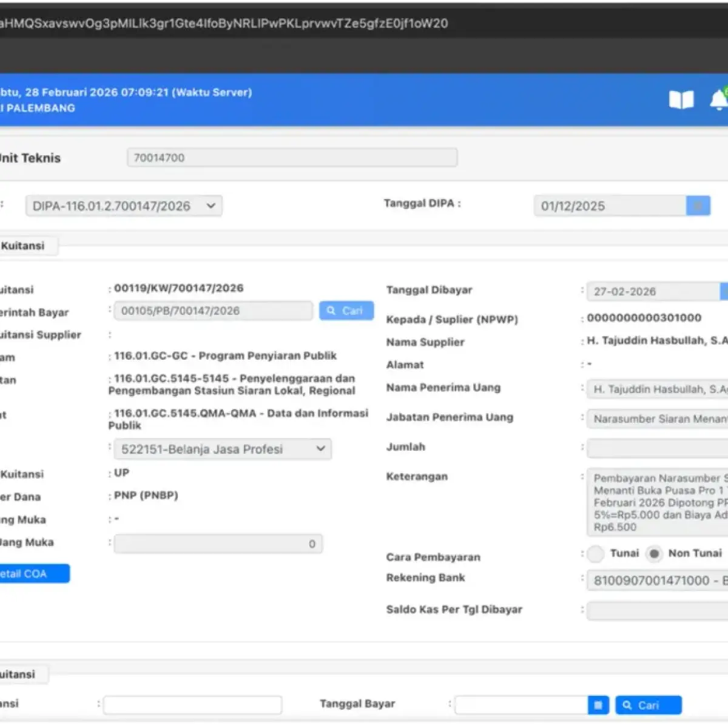Click Unit Teknis field 70014700
This screenshot has width=728, height=728.
(x=292, y=158)
